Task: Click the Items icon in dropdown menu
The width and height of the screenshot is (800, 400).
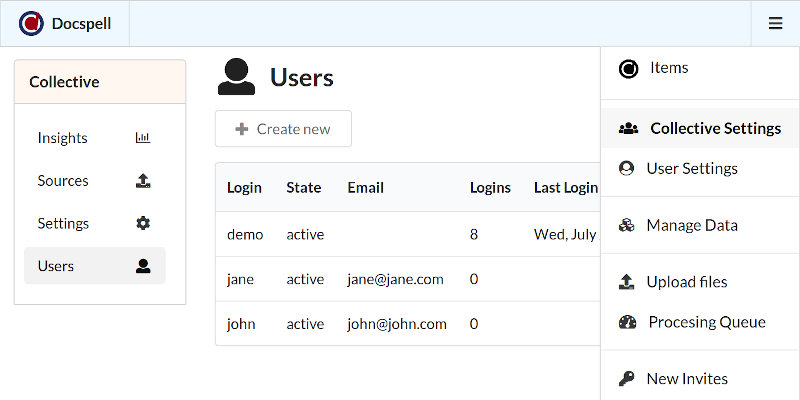Action: (628, 68)
